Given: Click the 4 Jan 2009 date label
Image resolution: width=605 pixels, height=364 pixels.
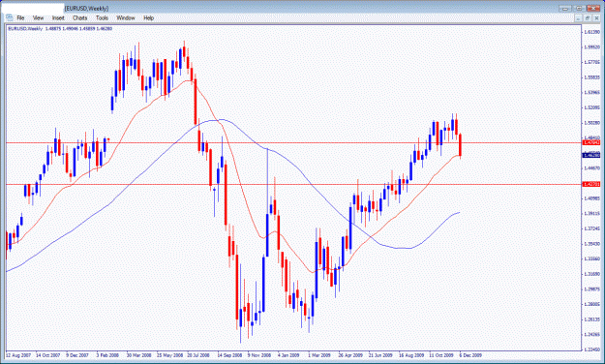Looking at the screenshot, I should pos(288,355).
